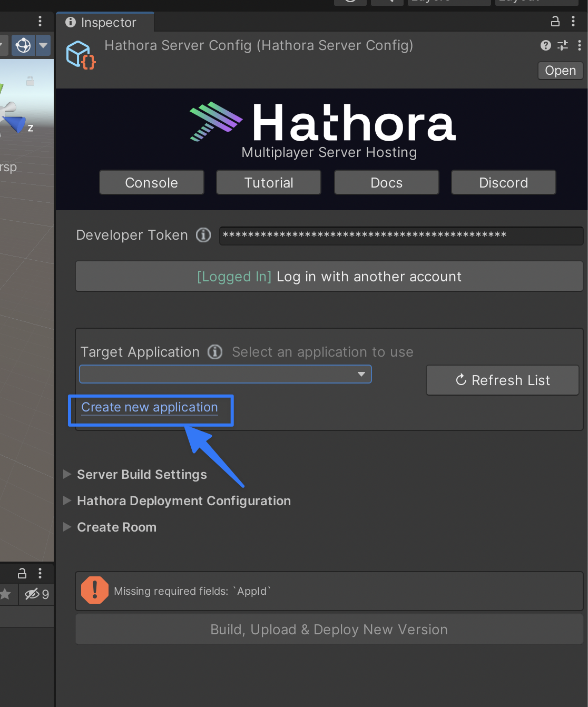Lock the lower-left panel
Image resolution: width=588 pixels, height=707 pixels.
click(22, 573)
